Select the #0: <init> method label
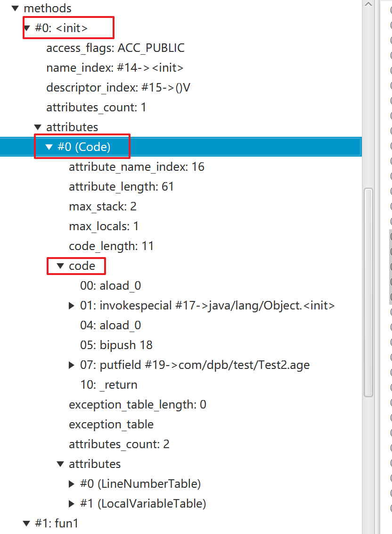This screenshot has width=392, height=534. pyautogui.click(x=61, y=28)
